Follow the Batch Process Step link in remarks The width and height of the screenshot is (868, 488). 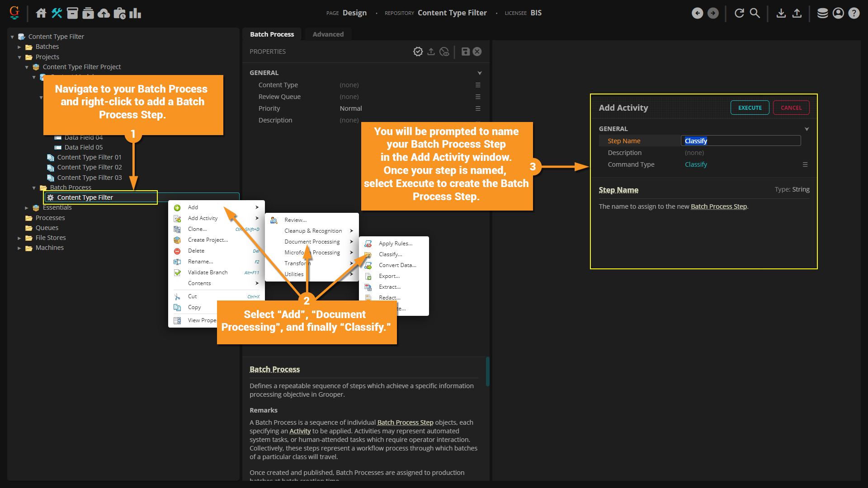(x=405, y=422)
